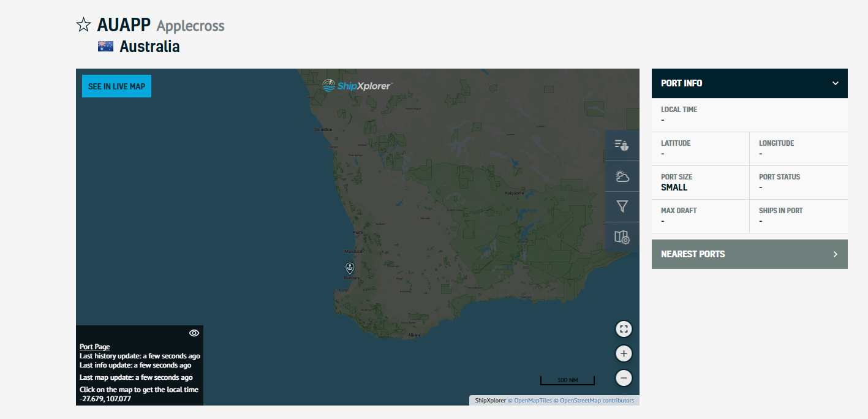Click the Ships In Port label
This screenshot has height=419, width=868.
(781, 211)
